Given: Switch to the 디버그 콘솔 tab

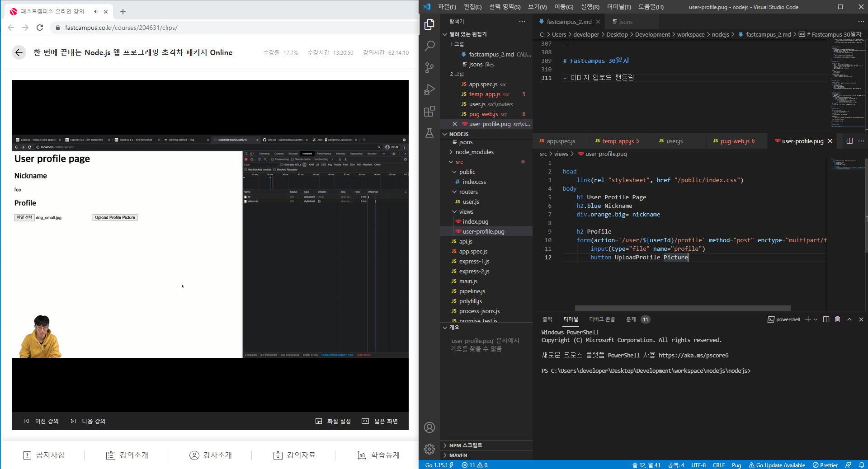Looking at the screenshot, I should 602,319.
